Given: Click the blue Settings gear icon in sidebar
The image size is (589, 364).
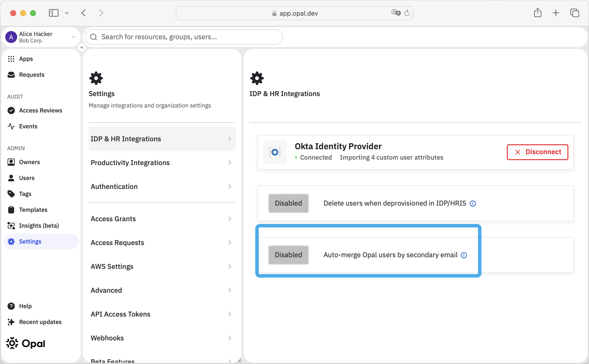Looking at the screenshot, I should tap(11, 242).
